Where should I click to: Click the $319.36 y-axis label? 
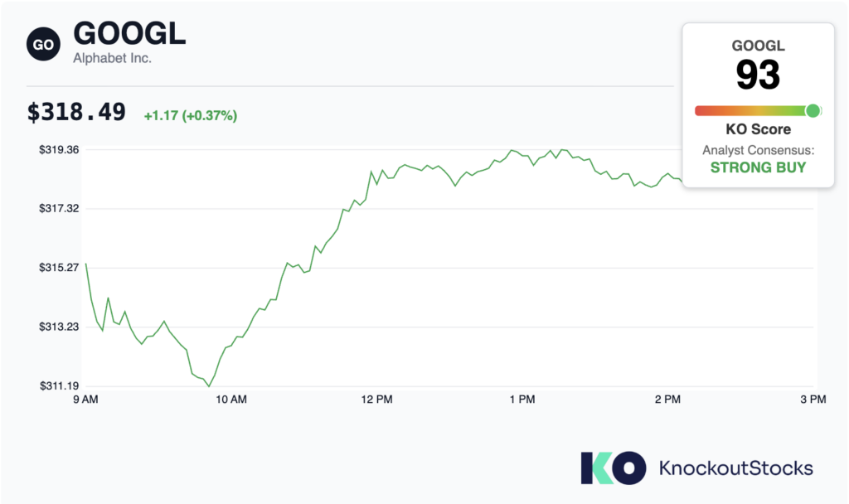coord(59,150)
